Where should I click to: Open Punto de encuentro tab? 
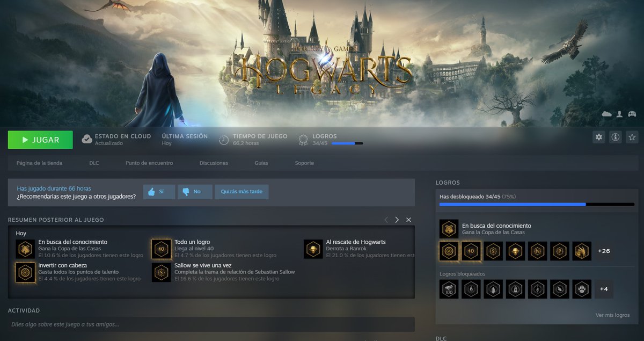149,163
